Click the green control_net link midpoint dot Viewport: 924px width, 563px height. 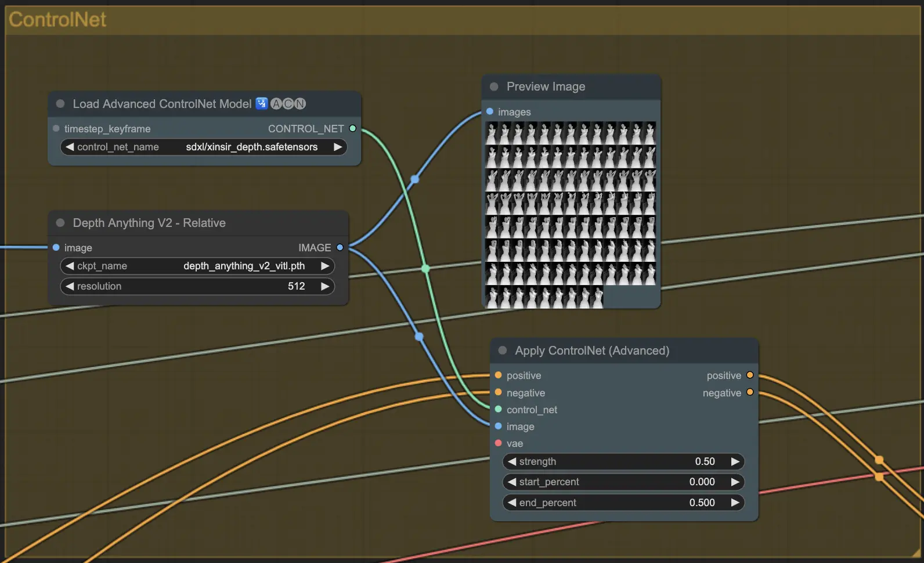click(x=426, y=269)
